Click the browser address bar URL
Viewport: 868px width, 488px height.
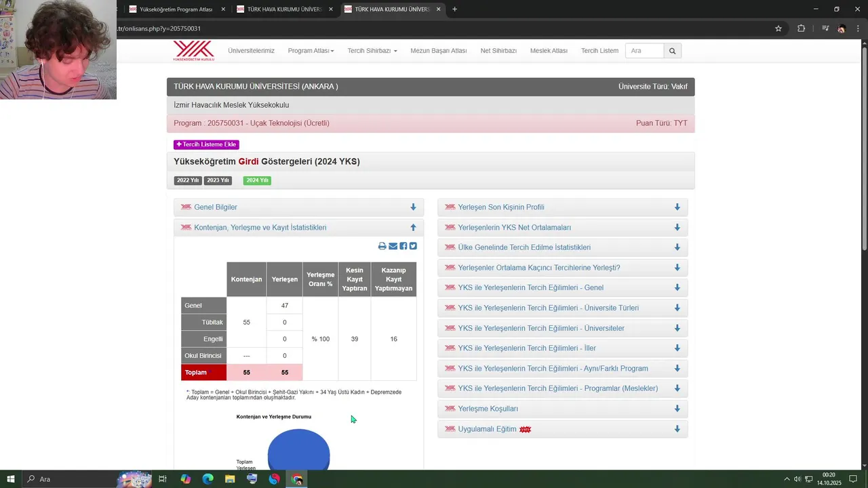coord(160,28)
